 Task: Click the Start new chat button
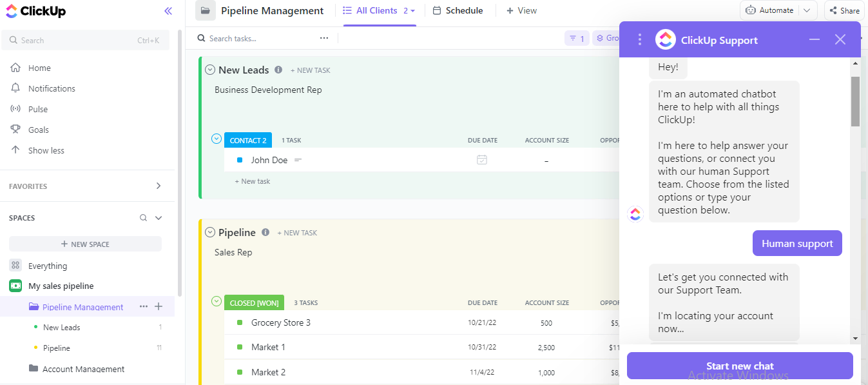(740, 366)
